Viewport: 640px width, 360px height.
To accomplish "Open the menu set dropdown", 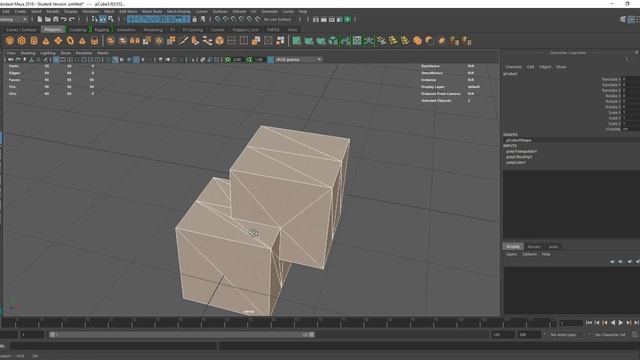I will [x=14, y=19].
